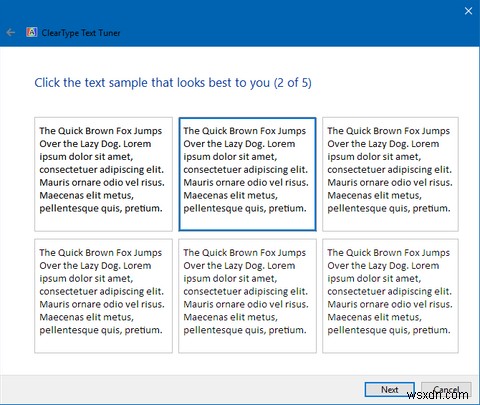Click the ClearType Text Tuner title text
Screen dimensions: 480x405
pos(81,33)
